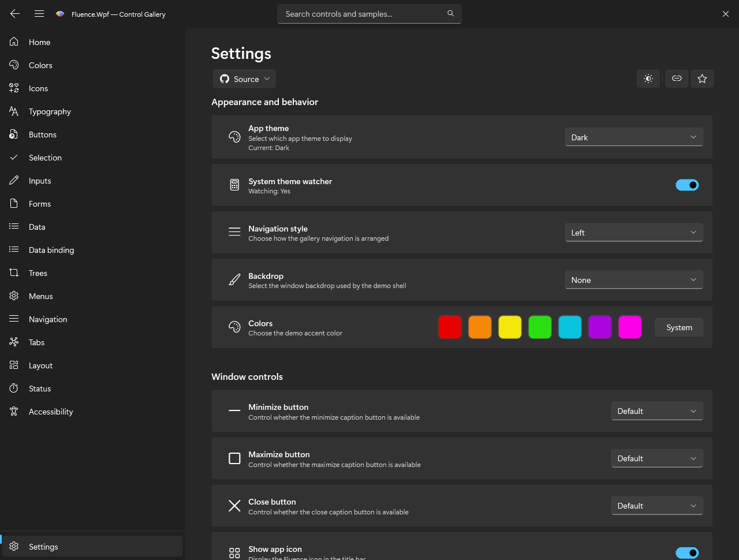Click the Home icon in sidebar
Viewport: 739px width, 560px height.
14,42
